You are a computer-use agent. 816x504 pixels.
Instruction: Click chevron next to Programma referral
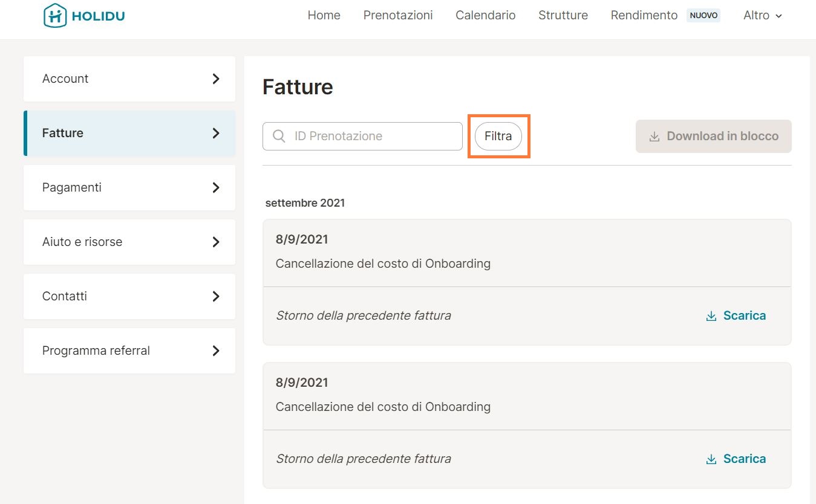[x=216, y=351]
